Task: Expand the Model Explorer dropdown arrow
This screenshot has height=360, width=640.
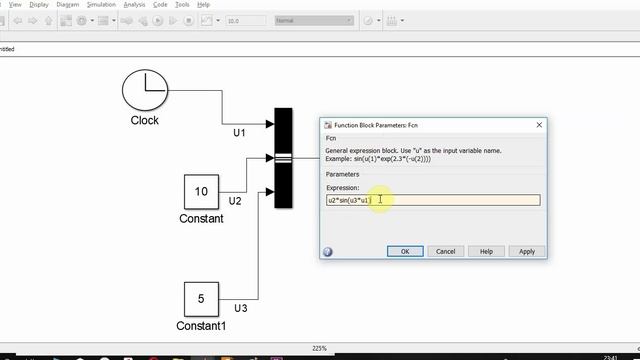Action: (x=114, y=20)
